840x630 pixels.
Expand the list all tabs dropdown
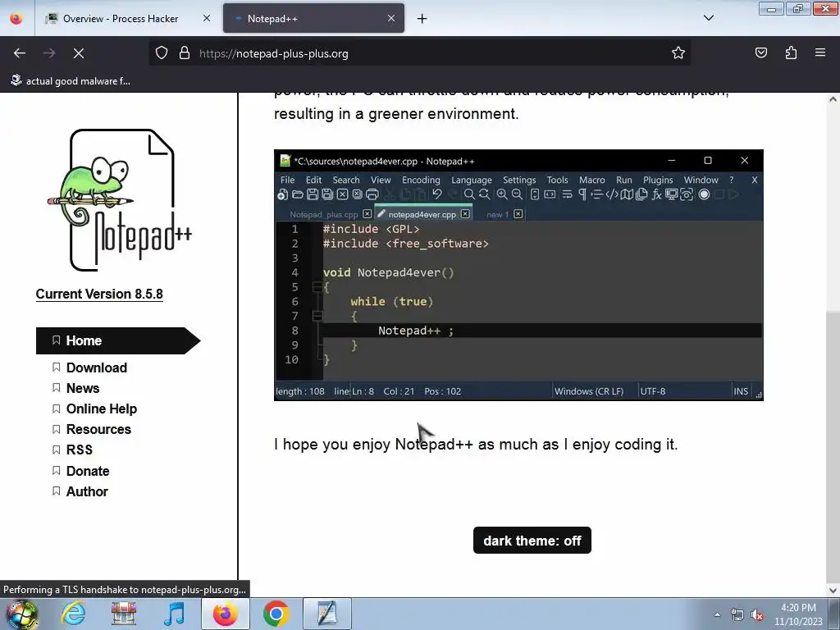pyautogui.click(x=708, y=18)
